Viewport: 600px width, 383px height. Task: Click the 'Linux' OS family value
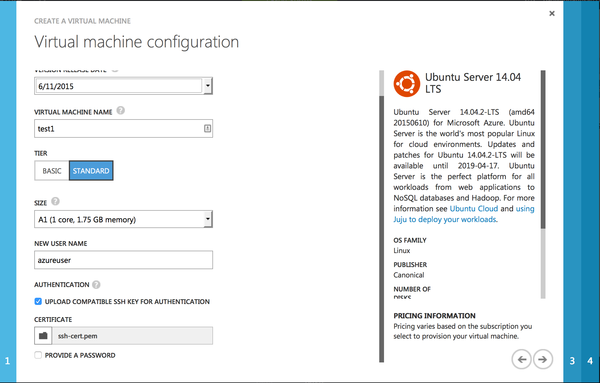(401, 251)
